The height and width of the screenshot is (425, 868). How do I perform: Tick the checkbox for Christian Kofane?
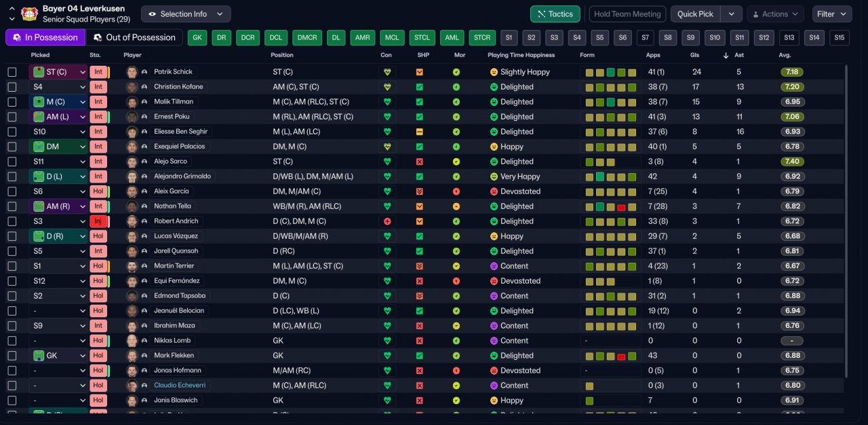12,87
